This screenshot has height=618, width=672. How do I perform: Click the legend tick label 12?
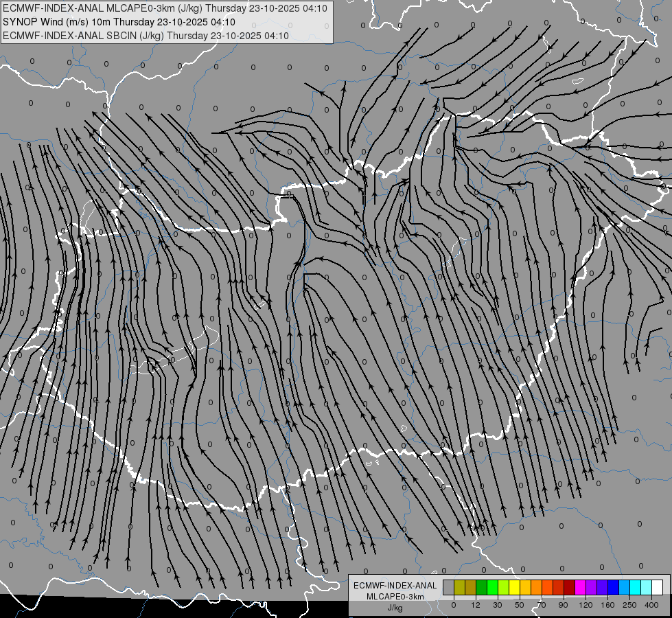click(x=475, y=605)
